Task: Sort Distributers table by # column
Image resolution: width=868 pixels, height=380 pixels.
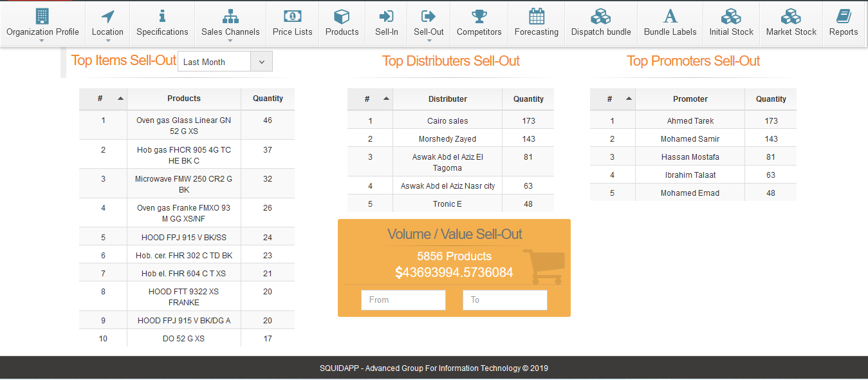Action: (370, 99)
